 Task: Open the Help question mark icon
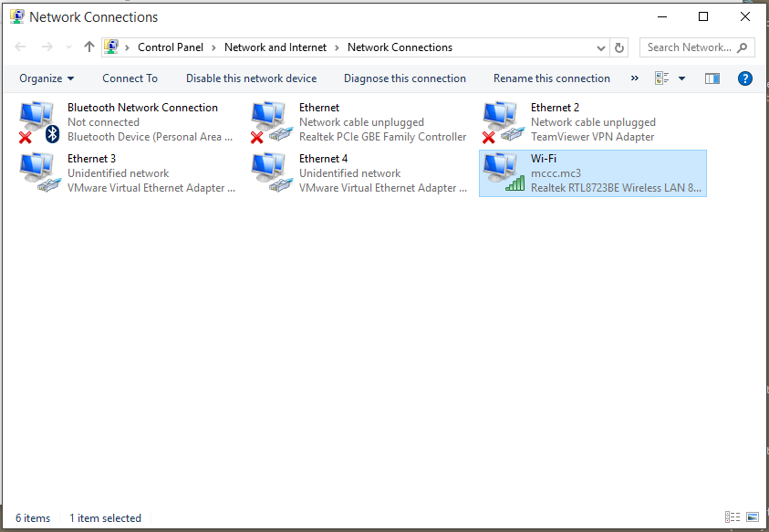click(x=744, y=78)
